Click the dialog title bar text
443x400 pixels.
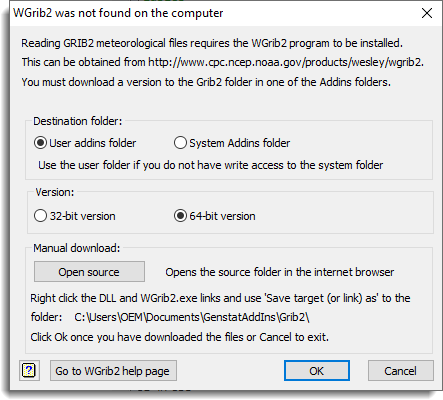click(118, 13)
